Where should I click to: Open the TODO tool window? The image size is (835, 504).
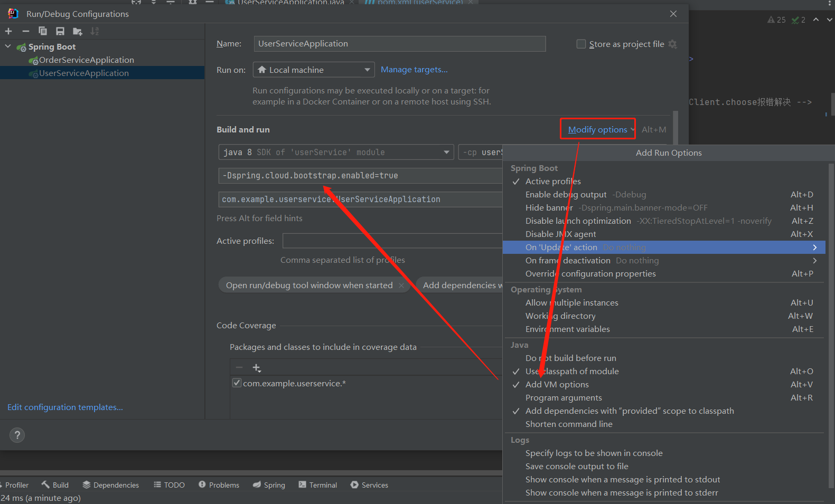(169, 485)
